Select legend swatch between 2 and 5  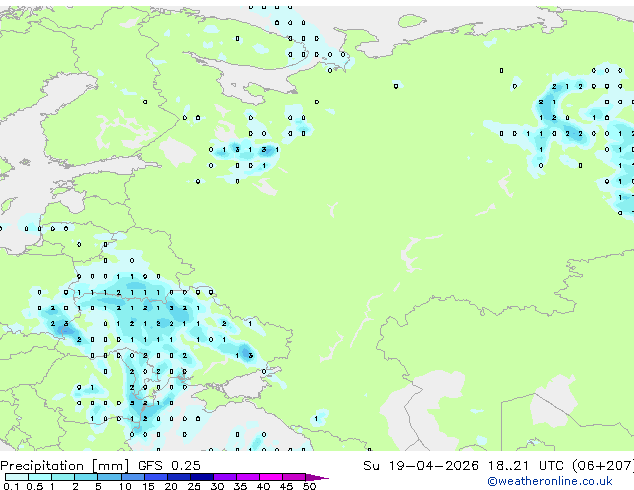coord(86,477)
